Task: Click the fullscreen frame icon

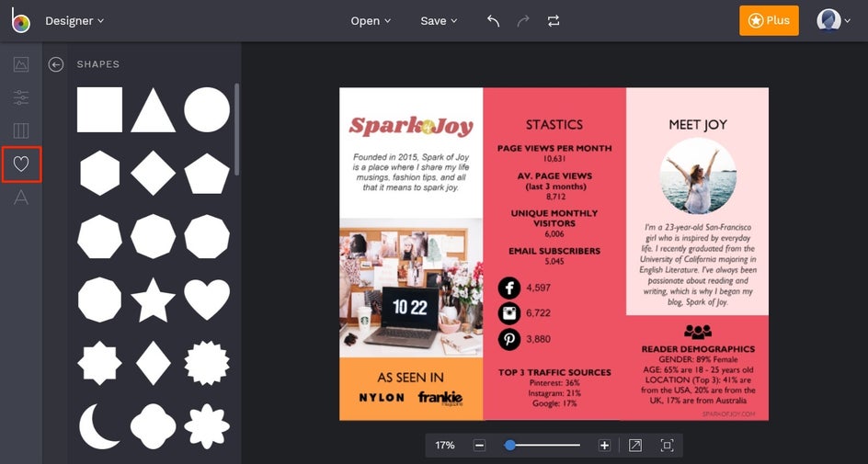Action: [x=667, y=446]
